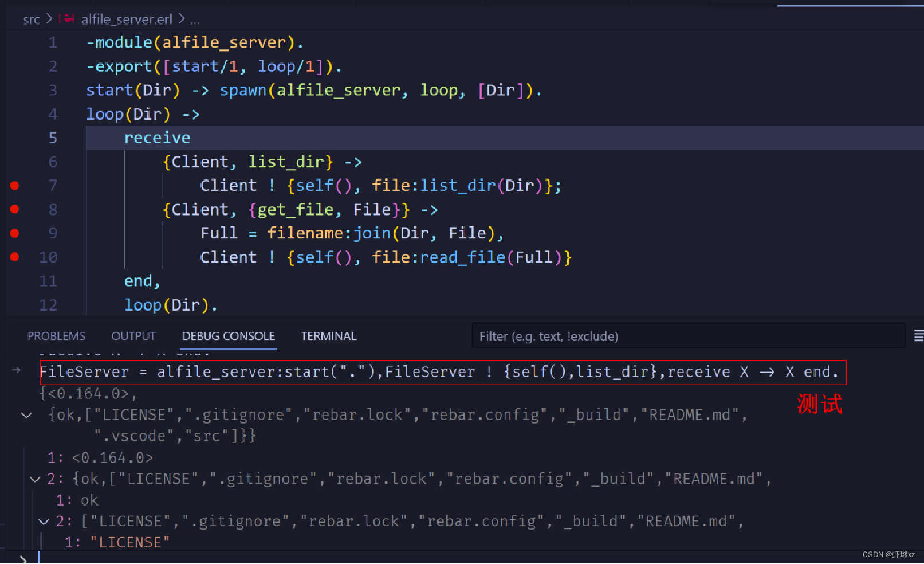Click 'filename:join' on line 9
The width and height of the screenshot is (924, 564).
point(329,233)
